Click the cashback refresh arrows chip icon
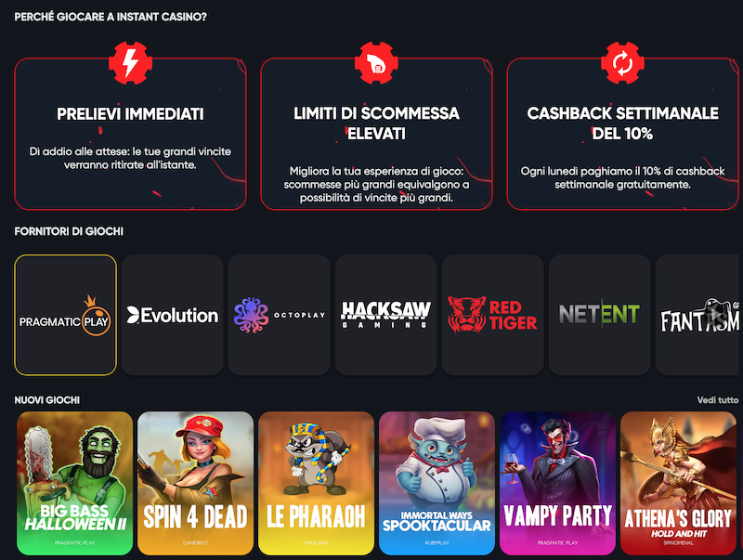 tap(622, 63)
